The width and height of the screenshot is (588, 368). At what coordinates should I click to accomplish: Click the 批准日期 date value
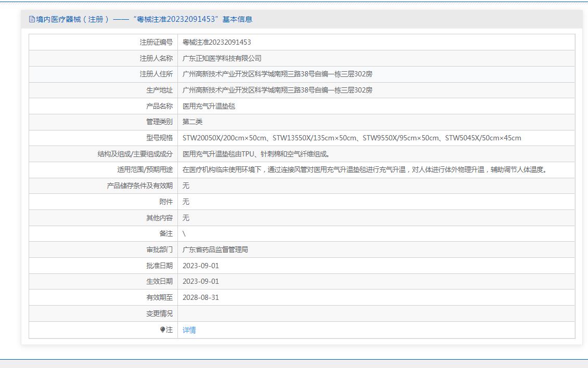tap(200, 266)
